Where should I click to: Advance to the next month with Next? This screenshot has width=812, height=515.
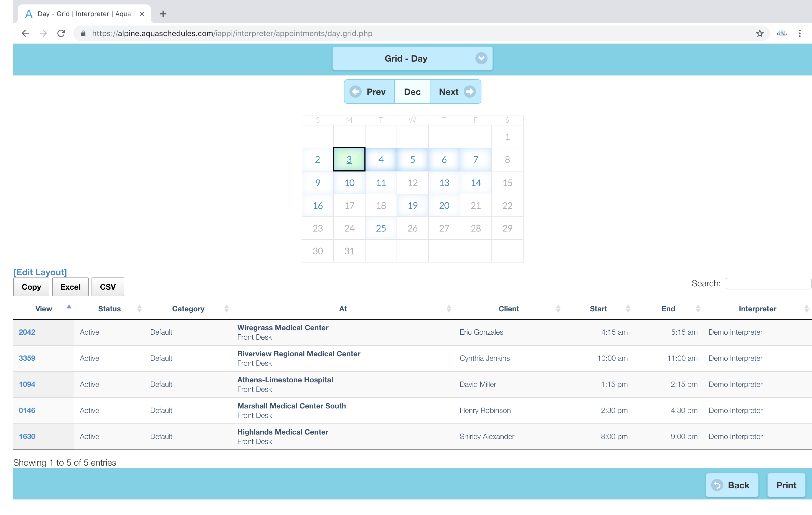coord(456,92)
